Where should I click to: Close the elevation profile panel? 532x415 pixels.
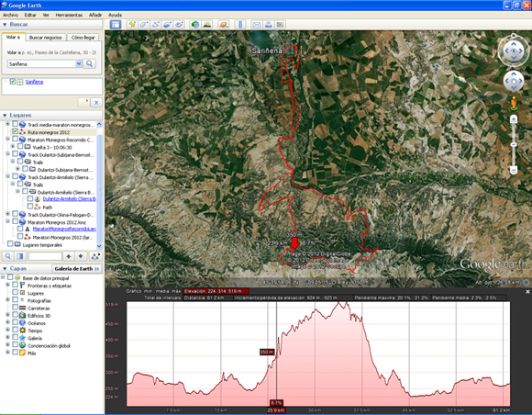coord(527,292)
